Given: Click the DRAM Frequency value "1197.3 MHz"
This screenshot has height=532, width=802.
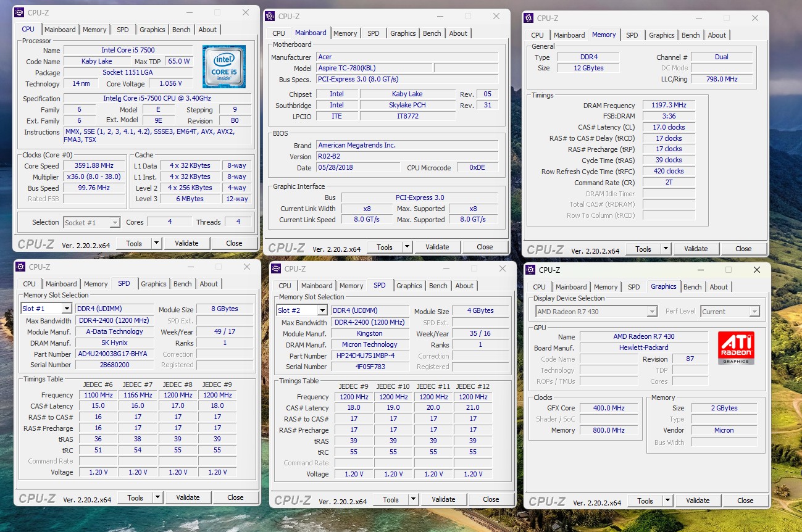Looking at the screenshot, I should coord(669,106).
